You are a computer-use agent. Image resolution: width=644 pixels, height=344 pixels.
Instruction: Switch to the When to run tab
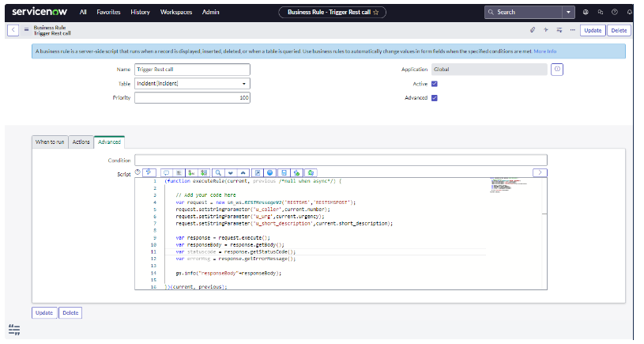coord(49,142)
